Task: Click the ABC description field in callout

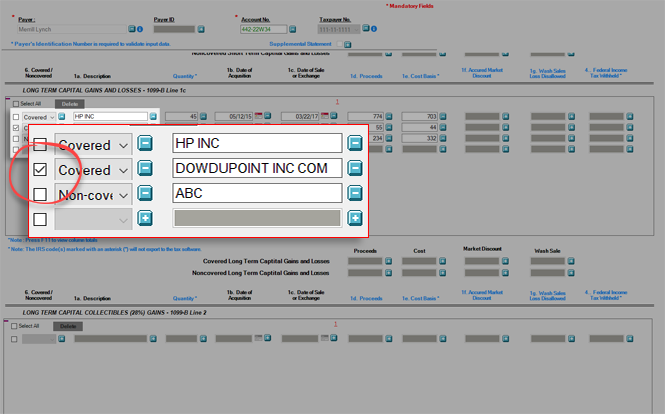Action: (x=257, y=193)
